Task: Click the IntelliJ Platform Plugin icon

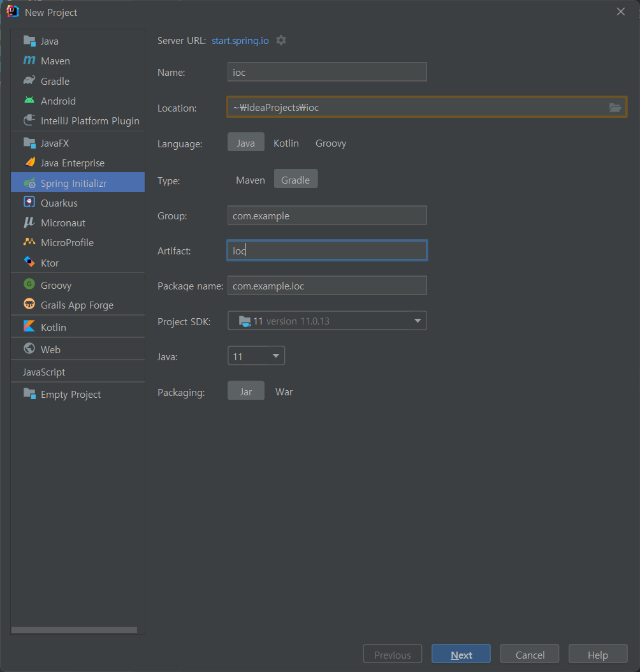Action: point(29,121)
